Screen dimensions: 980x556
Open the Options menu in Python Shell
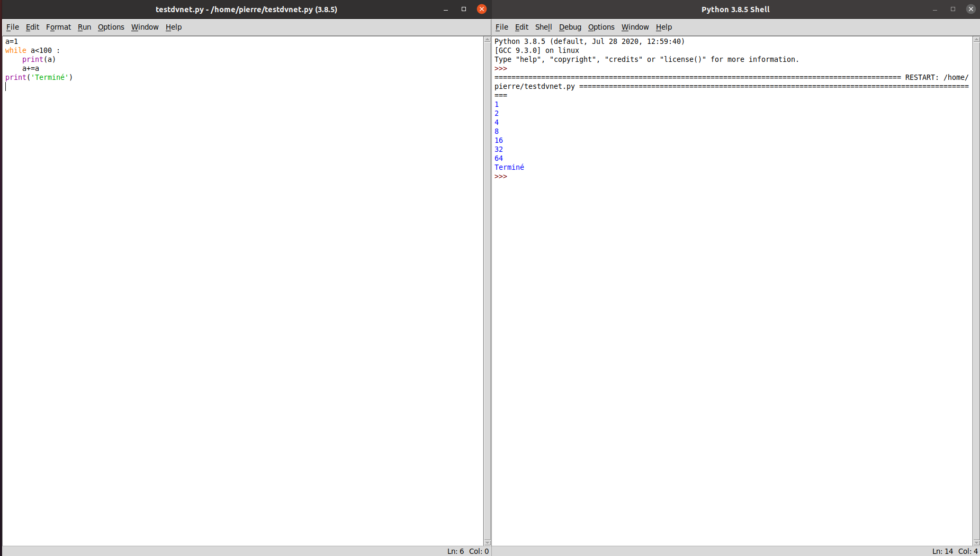pyautogui.click(x=601, y=27)
